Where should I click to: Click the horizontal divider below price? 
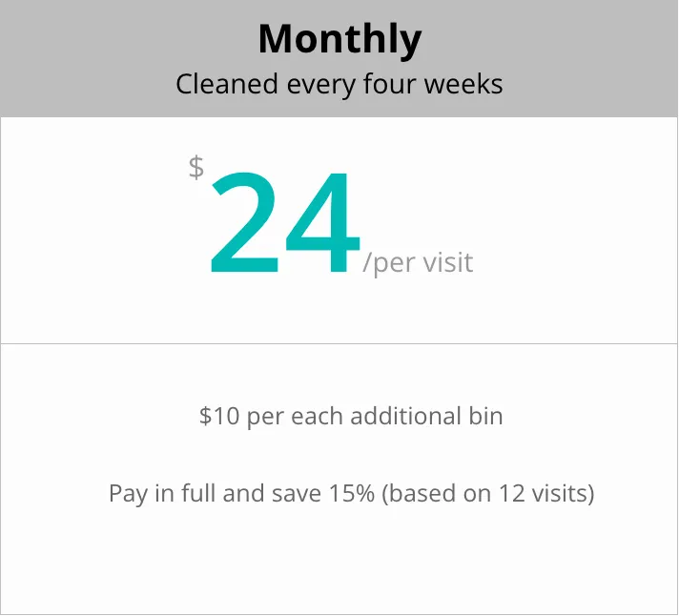point(339,343)
